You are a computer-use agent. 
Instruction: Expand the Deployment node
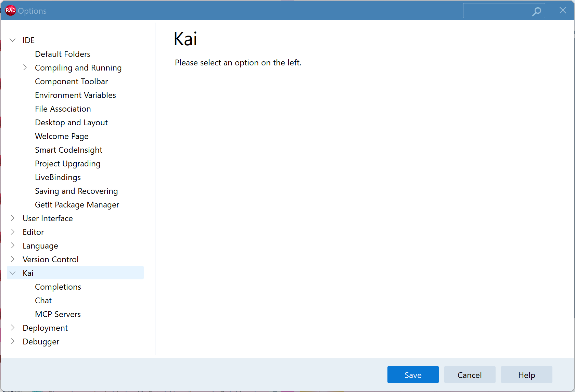point(13,328)
